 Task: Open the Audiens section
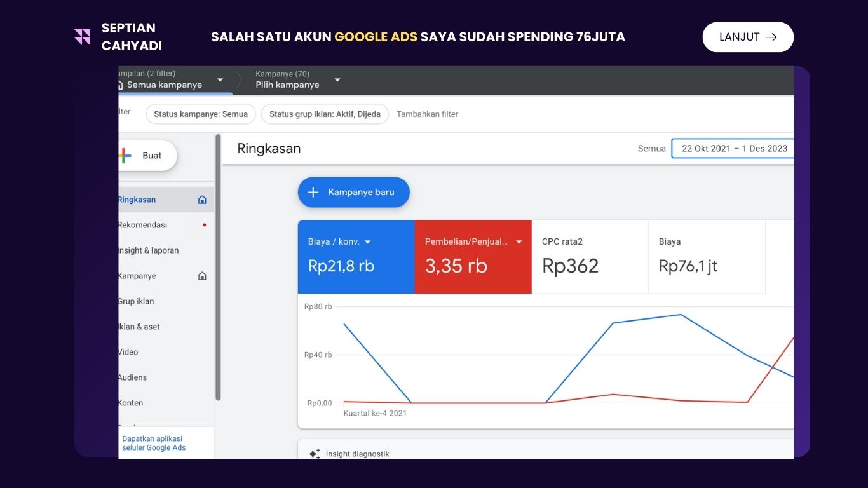tap(132, 377)
